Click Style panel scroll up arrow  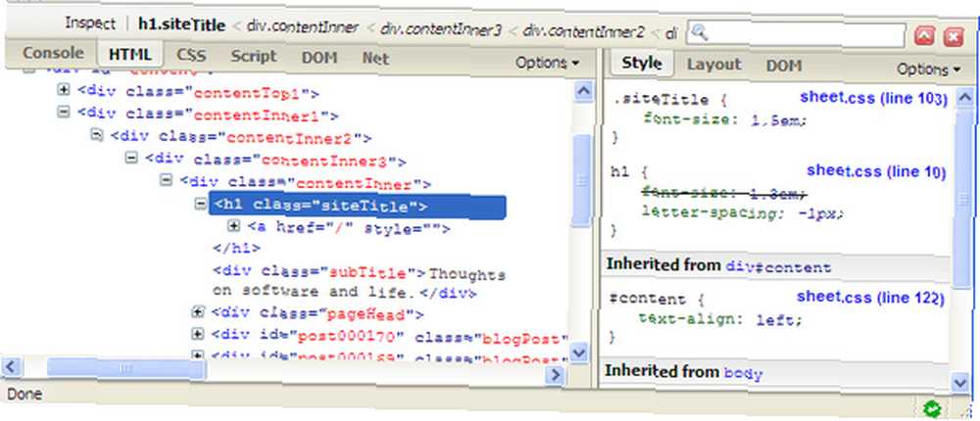964,97
